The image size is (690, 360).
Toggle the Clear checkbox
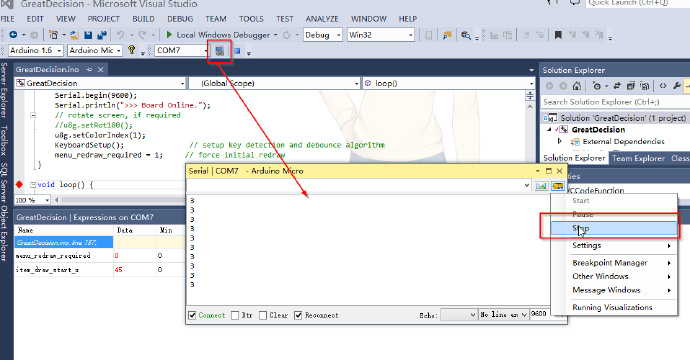click(263, 315)
